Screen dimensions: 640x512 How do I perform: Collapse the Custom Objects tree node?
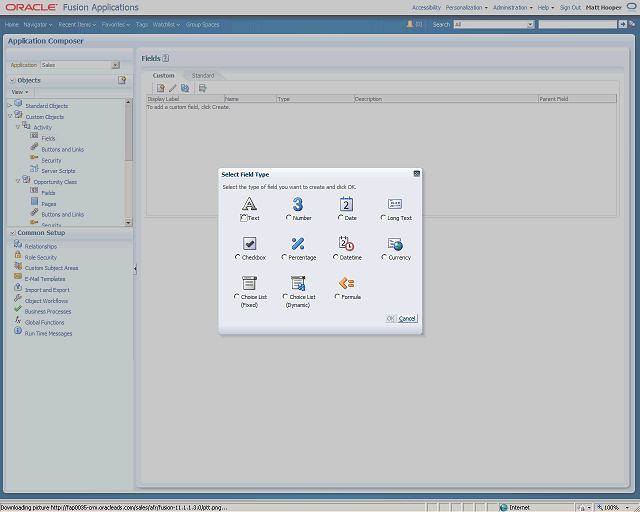coord(10,116)
